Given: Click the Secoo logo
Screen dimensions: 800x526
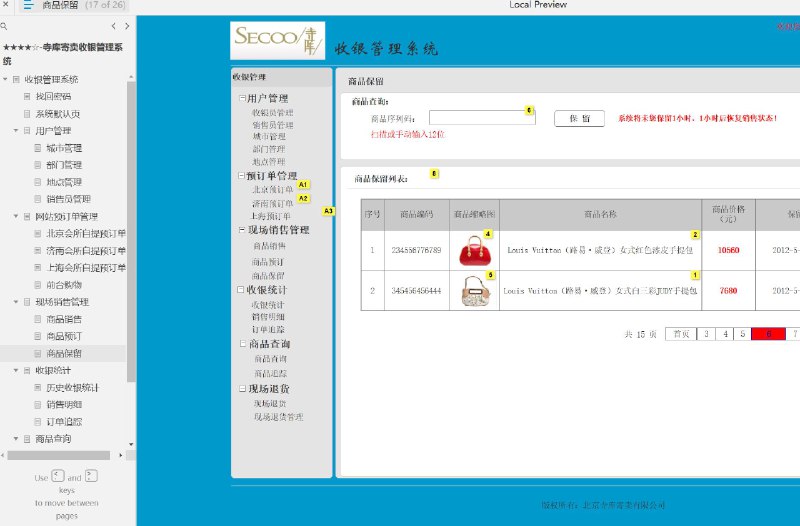Looking at the screenshot, I should pos(278,41).
